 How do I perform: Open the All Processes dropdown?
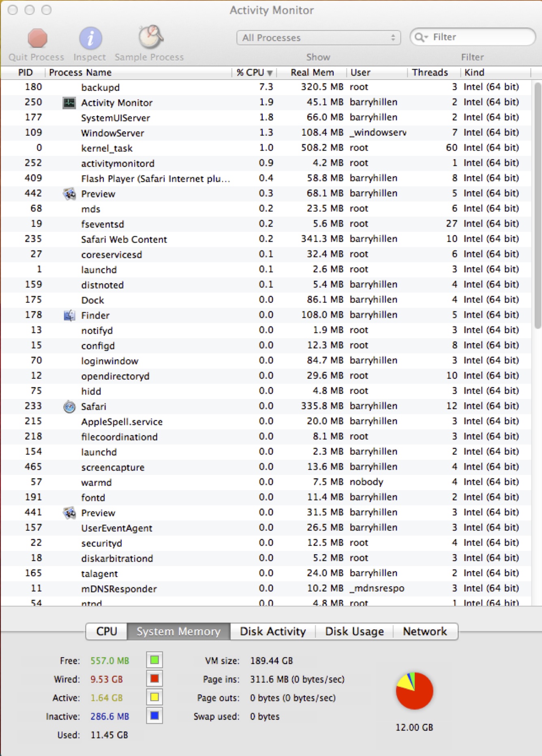point(319,38)
